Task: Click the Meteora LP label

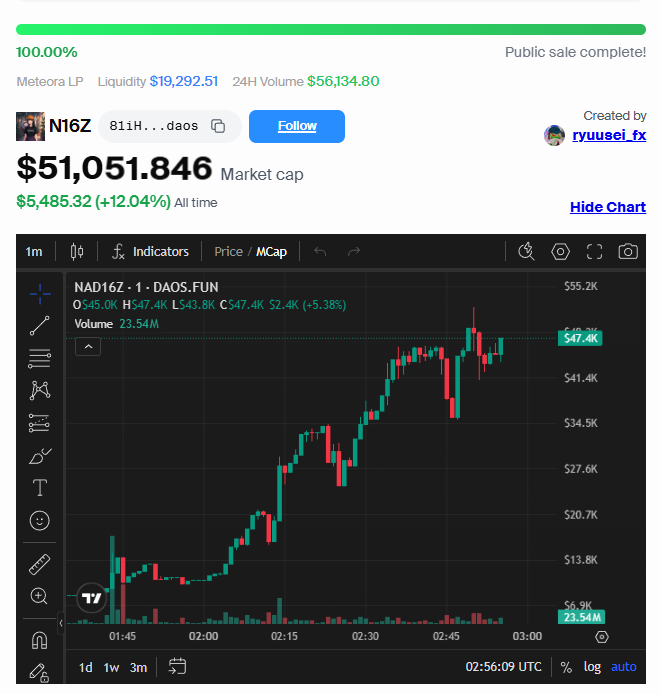Action: point(50,81)
